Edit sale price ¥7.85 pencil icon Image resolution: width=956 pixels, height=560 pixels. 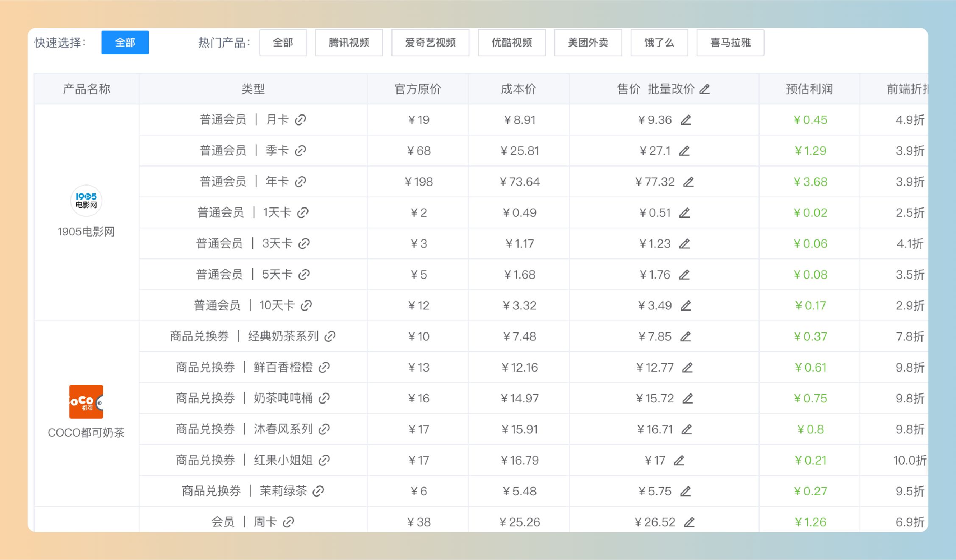[x=686, y=337]
